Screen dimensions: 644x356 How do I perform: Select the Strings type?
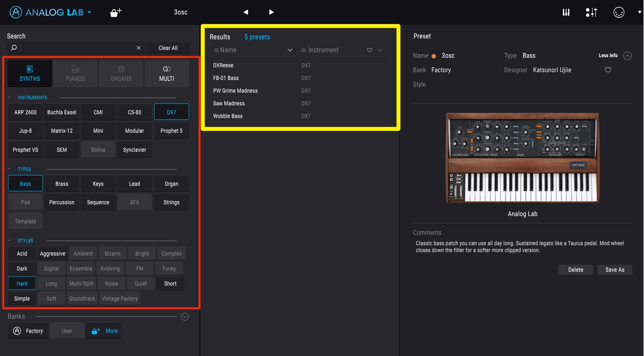click(x=172, y=202)
